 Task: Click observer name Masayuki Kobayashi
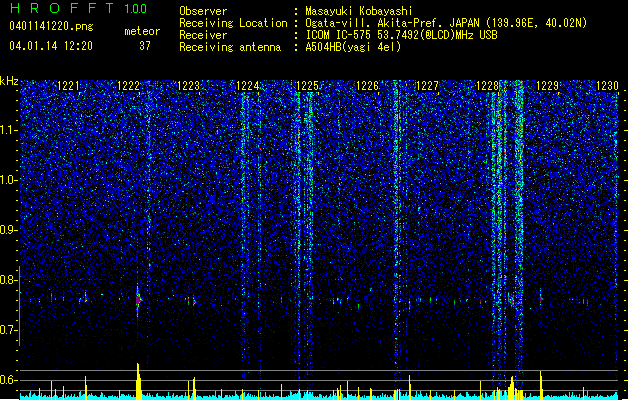tap(359, 11)
